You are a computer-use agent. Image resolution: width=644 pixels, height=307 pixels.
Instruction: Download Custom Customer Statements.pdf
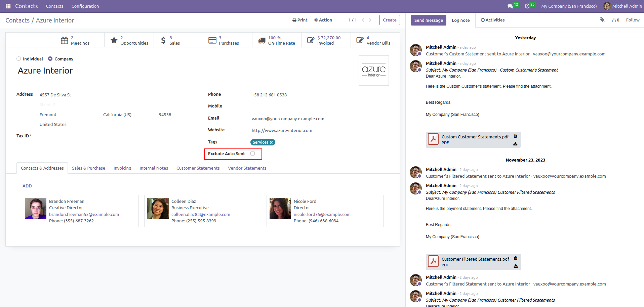click(x=515, y=144)
